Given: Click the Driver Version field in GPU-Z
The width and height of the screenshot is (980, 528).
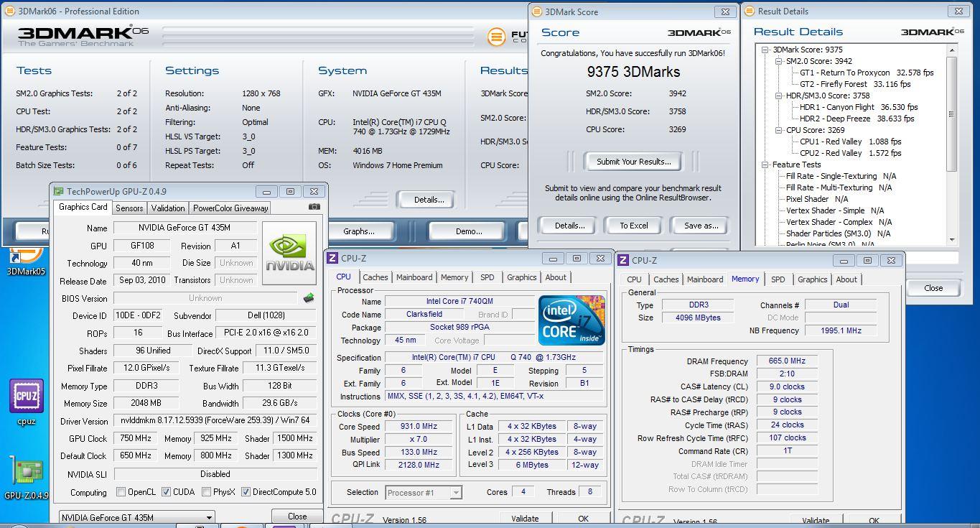Looking at the screenshot, I should (215, 421).
